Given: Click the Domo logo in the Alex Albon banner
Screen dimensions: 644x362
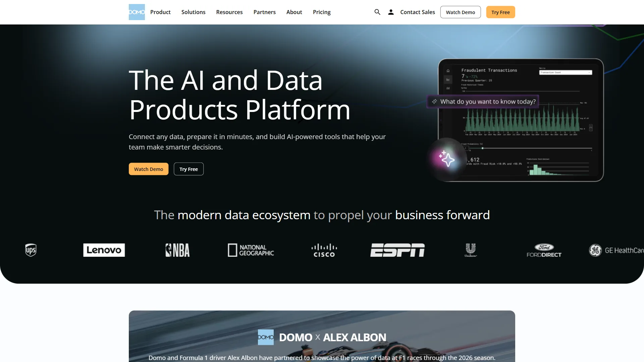Looking at the screenshot, I should tap(266, 337).
